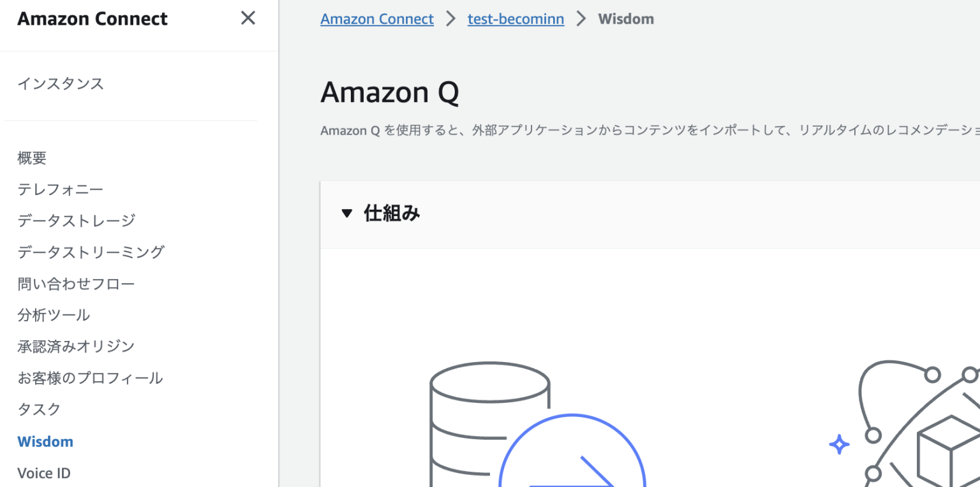Follow the Amazon Connect breadcrumb link
The height and width of the screenshot is (487, 980).
(377, 18)
